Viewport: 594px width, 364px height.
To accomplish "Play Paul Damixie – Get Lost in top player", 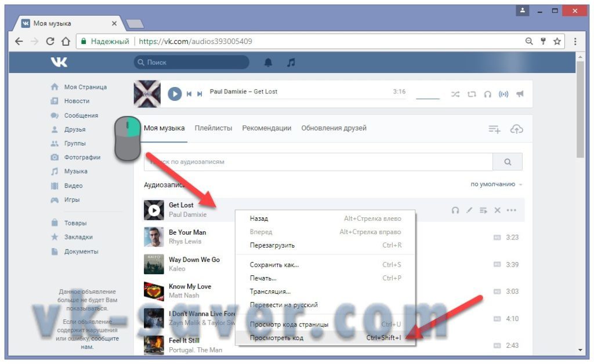I will [175, 94].
